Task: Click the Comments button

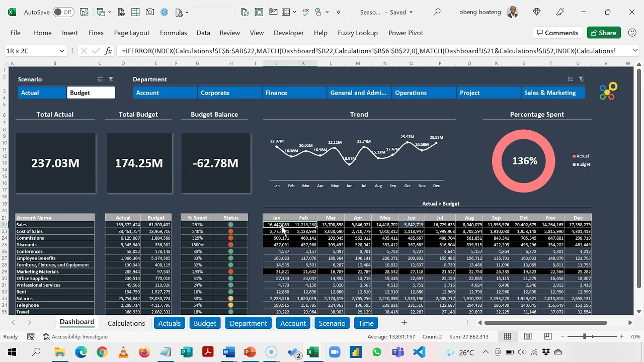Action: point(557,33)
